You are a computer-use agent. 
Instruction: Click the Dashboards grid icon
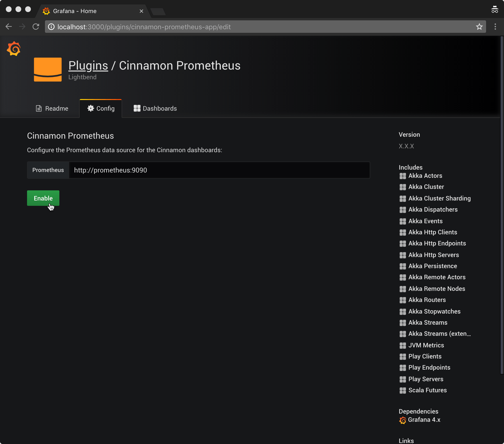click(x=137, y=108)
